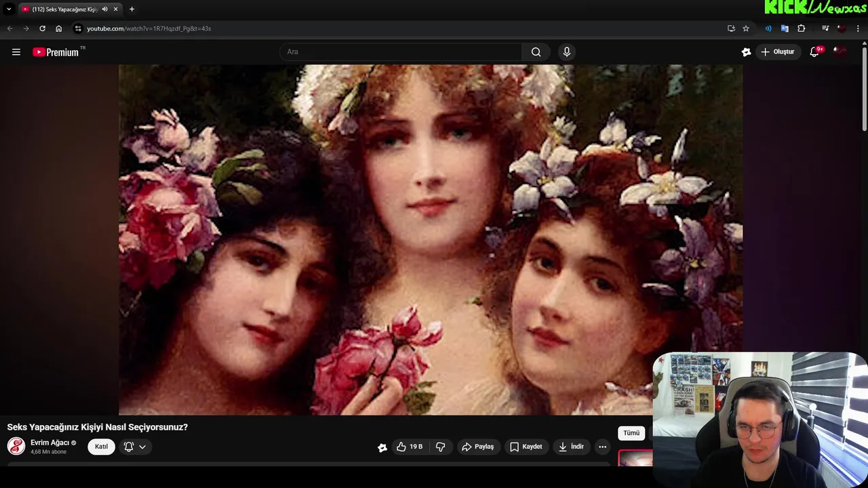This screenshot has height=488, width=868.
Task: Open more actions three-dot menu
Action: click(602, 447)
